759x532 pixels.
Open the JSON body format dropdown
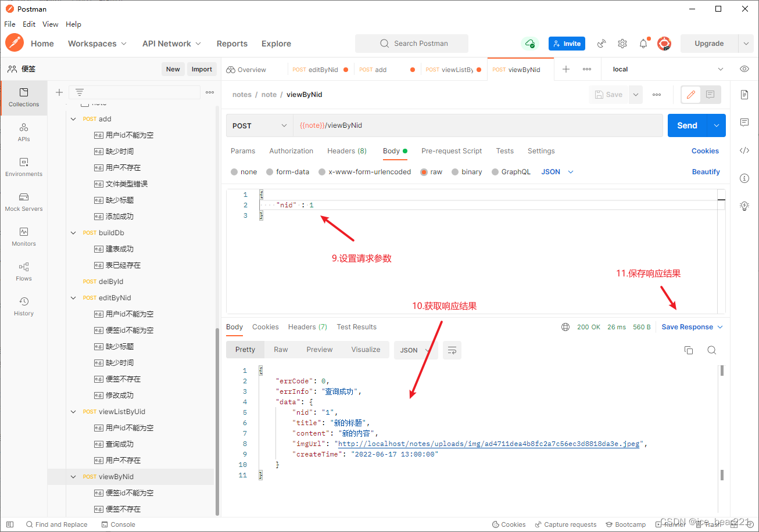point(557,172)
